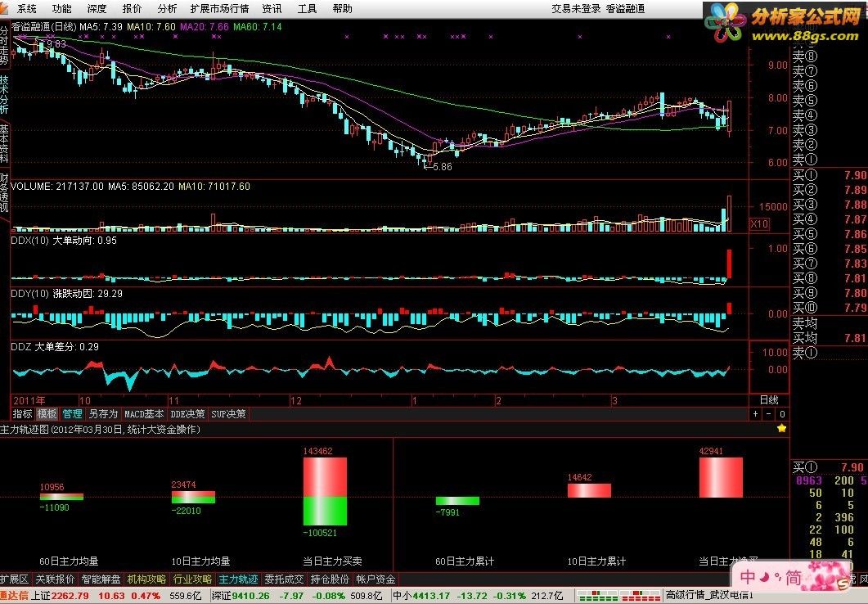Click the 管理 button in indicator bar

(x=72, y=413)
